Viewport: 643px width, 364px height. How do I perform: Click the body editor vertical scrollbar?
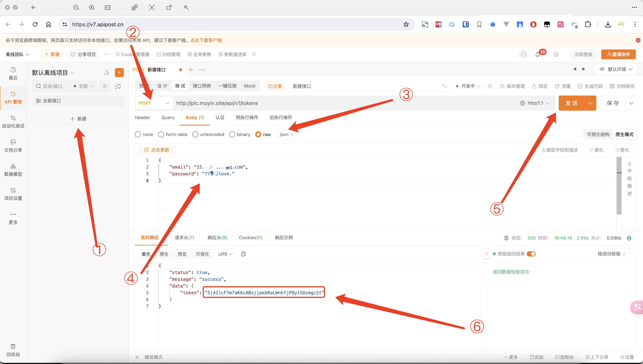click(x=619, y=186)
